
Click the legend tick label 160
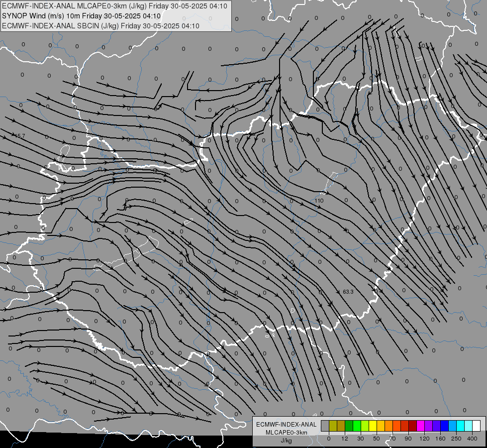point(440,439)
